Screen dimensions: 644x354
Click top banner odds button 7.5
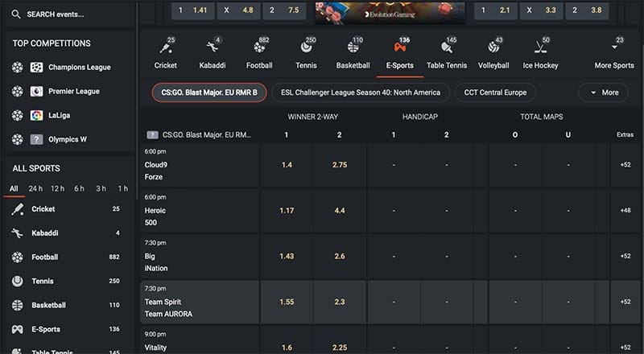tap(284, 10)
